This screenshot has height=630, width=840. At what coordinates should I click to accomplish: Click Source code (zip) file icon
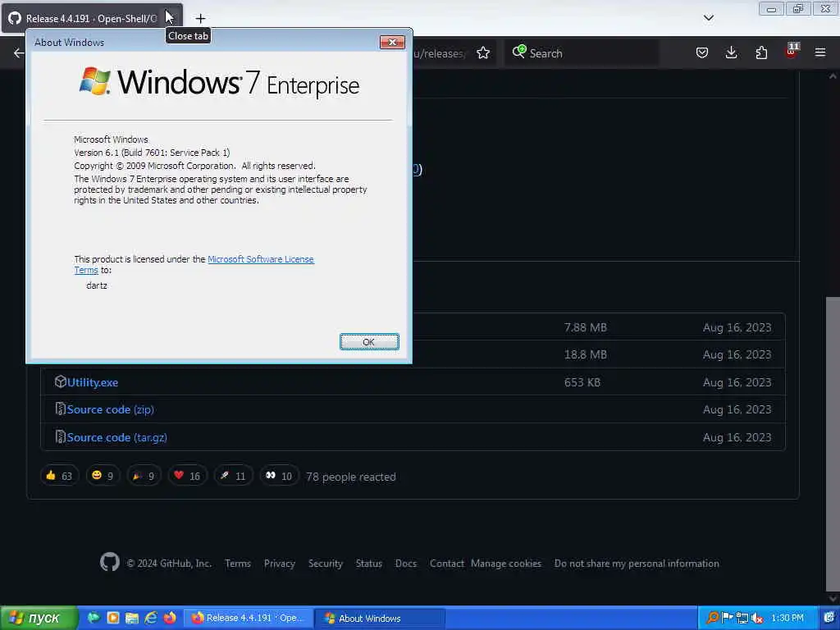coord(60,409)
